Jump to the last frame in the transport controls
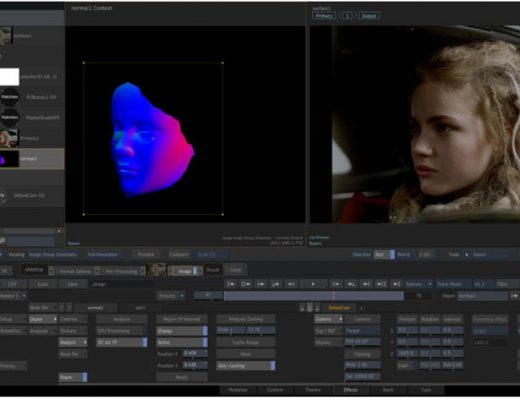Image resolution: width=520 pixels, height=400 pixels. point(396,284)
